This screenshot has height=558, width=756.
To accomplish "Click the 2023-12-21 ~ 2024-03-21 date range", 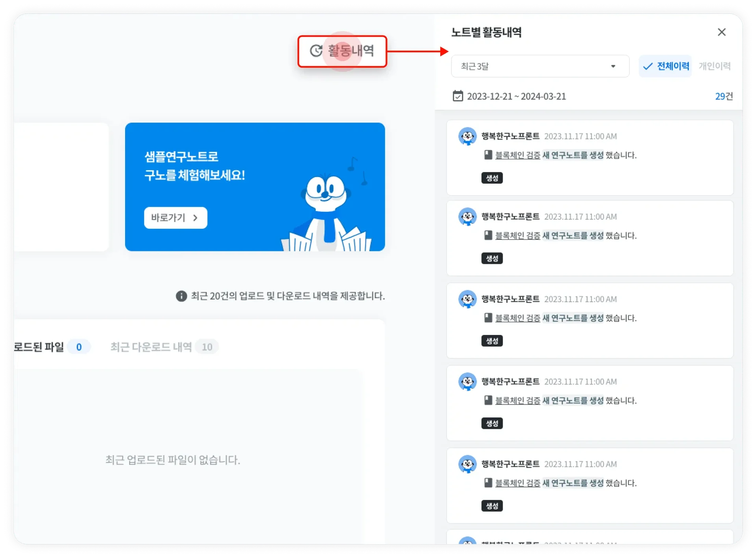I will pos(516,96).
